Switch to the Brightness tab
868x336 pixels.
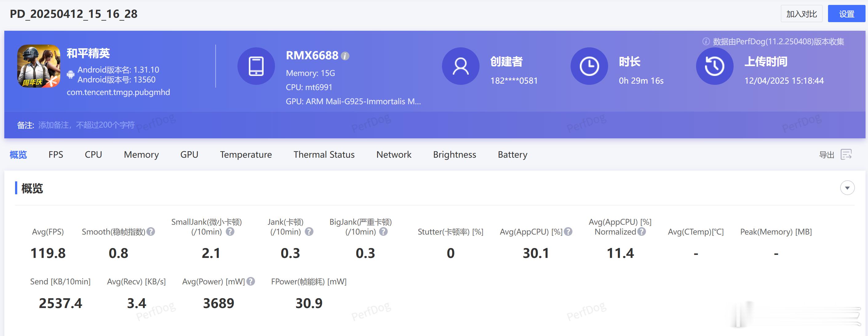(455, 155)
